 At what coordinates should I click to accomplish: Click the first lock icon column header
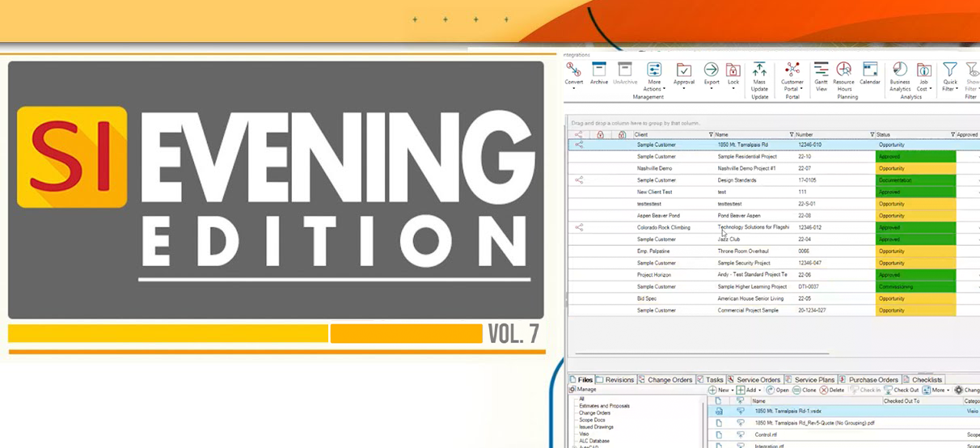[x=600, y=134]
